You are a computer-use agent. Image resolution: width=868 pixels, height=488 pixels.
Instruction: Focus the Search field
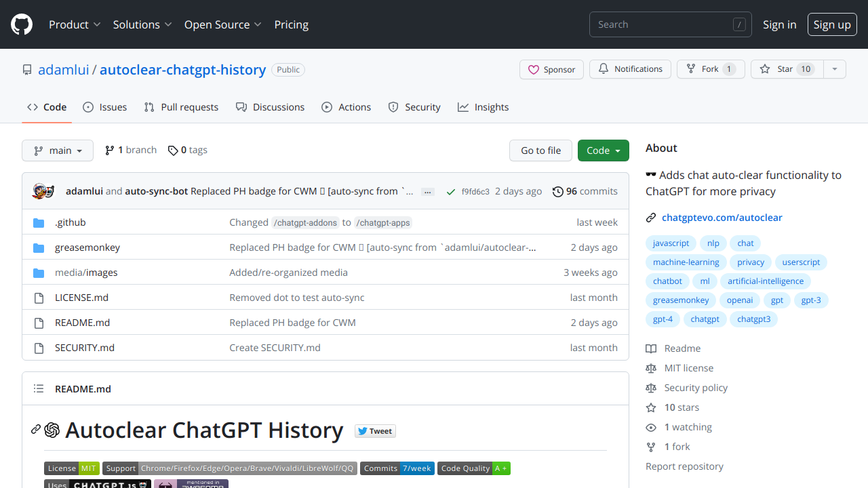pos(671,24)
